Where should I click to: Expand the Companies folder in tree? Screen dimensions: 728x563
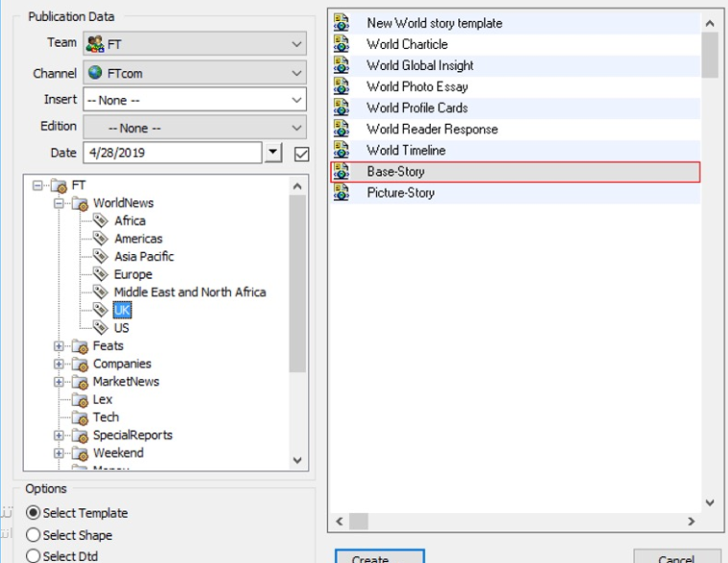coord(59,364)
